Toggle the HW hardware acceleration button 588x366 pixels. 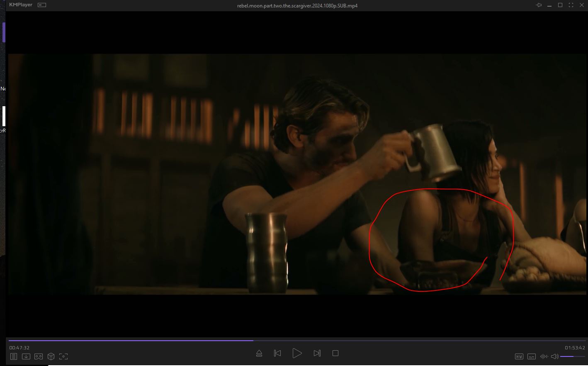point(519,356)
